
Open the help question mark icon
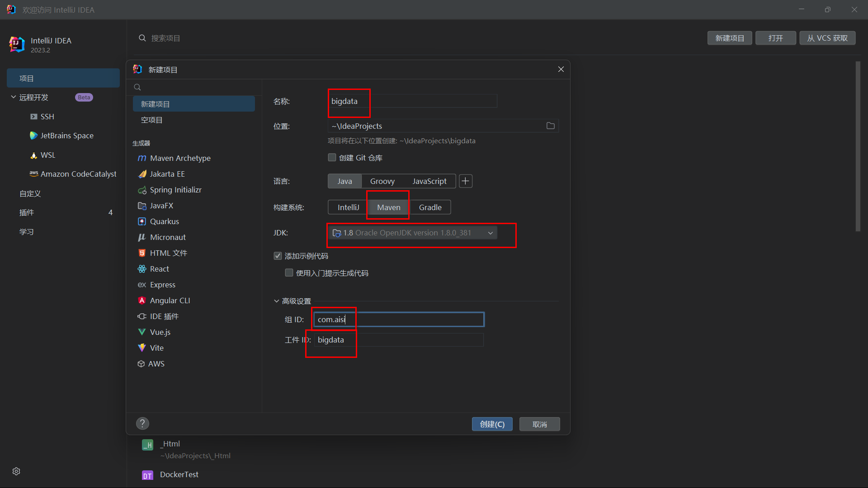[x=142, y=423]
